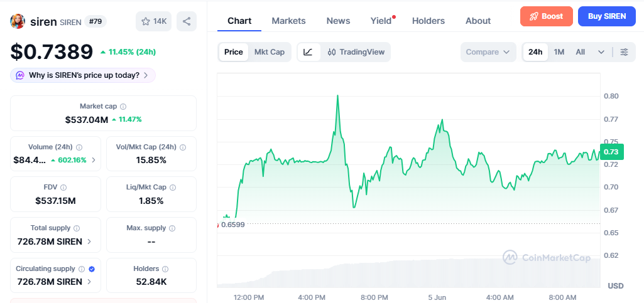The height and width of the screenshot is (303, 644).
Task: Click the verified badge near Circulating supply
Action: (92, 269)
